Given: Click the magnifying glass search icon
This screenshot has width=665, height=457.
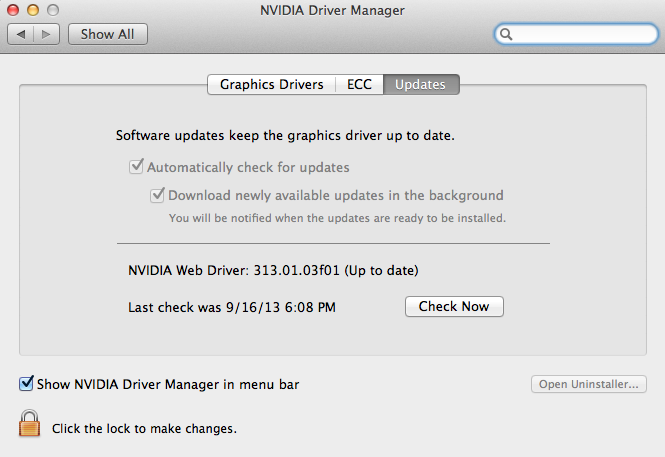Looking at the screenshot, I should [x=506, y=34].
